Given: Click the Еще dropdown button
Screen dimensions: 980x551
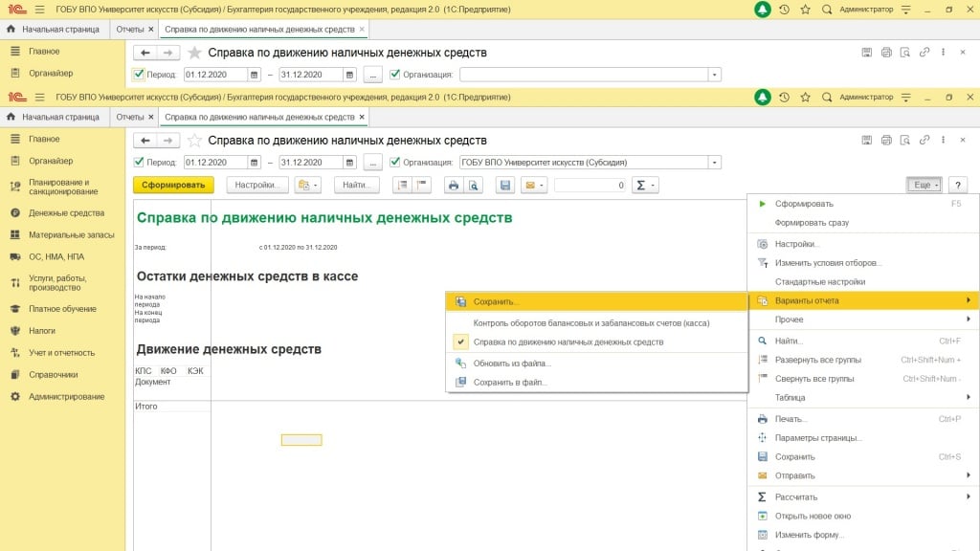Looking at the screenshot, I should (x=924, y=186).
